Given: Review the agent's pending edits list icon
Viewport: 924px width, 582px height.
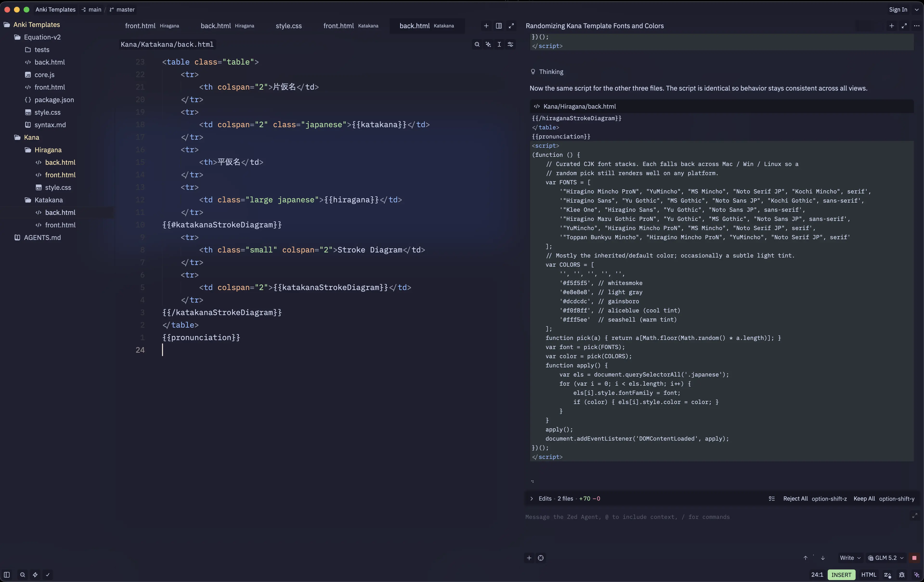Looking at the screenshot, I should point(772,499).
